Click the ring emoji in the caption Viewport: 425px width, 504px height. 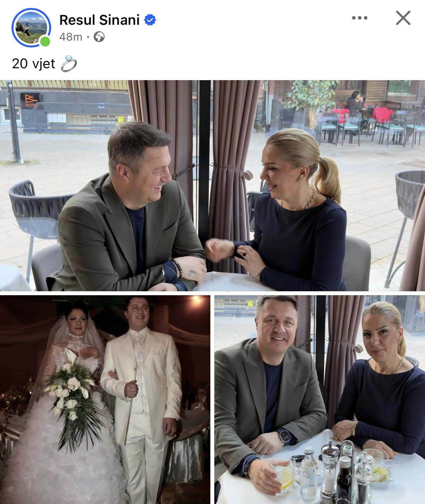[69, 64]
